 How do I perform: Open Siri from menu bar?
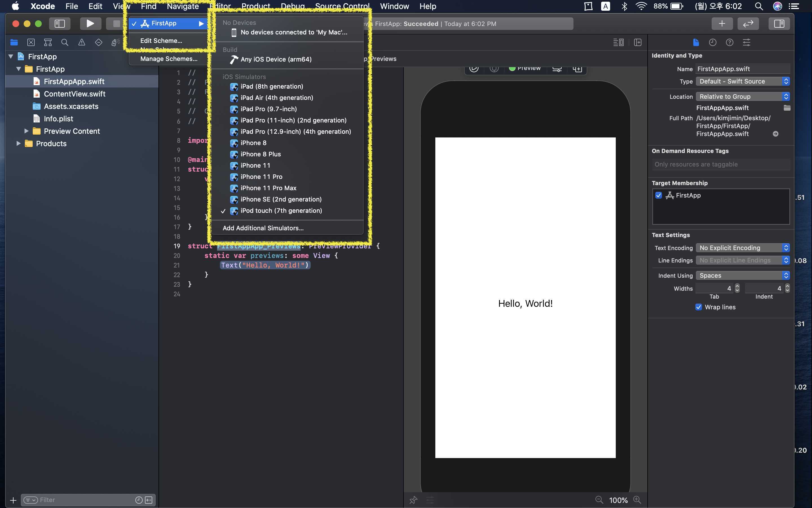[777, 6]
